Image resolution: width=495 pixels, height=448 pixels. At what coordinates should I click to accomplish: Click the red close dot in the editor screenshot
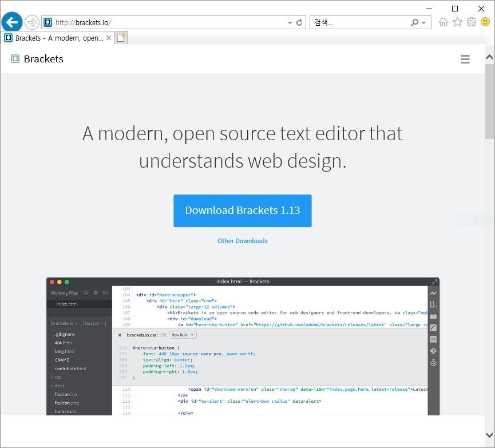pos(52,282)
